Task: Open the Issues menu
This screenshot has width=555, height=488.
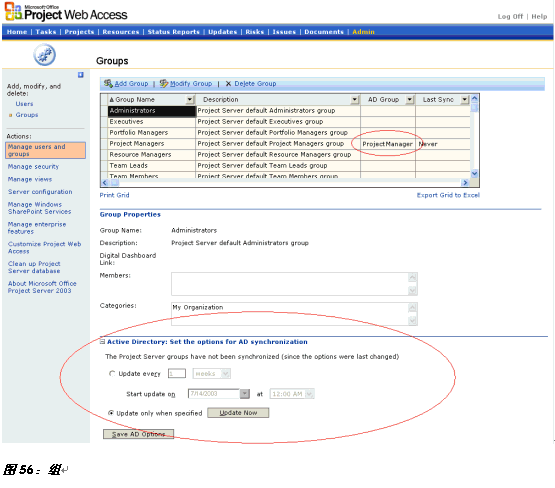Action: tap(284, 32)
